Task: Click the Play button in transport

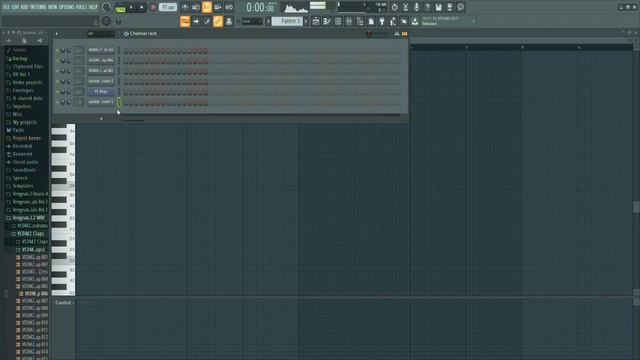Action: point(131,7)
